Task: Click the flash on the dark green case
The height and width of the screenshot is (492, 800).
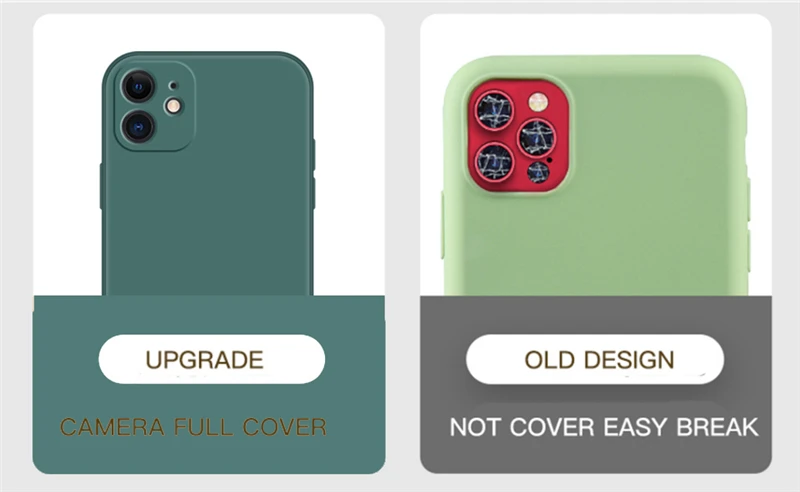Action: (x=173, y=106)
